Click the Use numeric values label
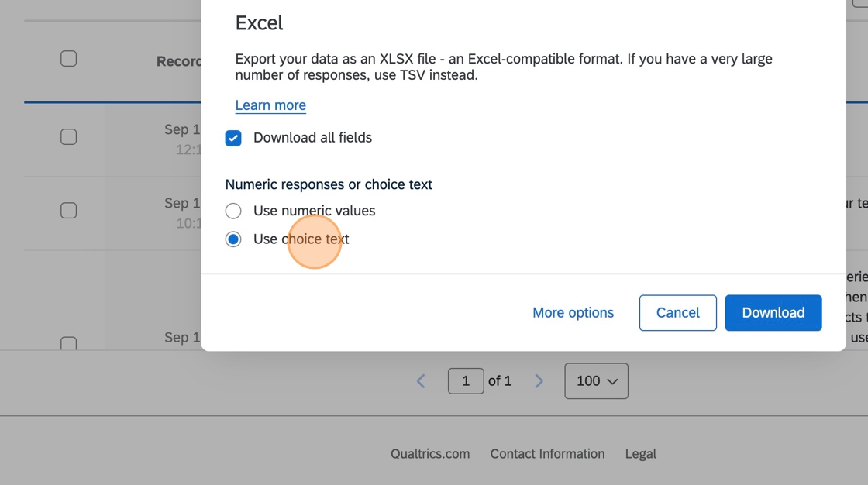This screenshot has width=868, height=485. (314, 211)
